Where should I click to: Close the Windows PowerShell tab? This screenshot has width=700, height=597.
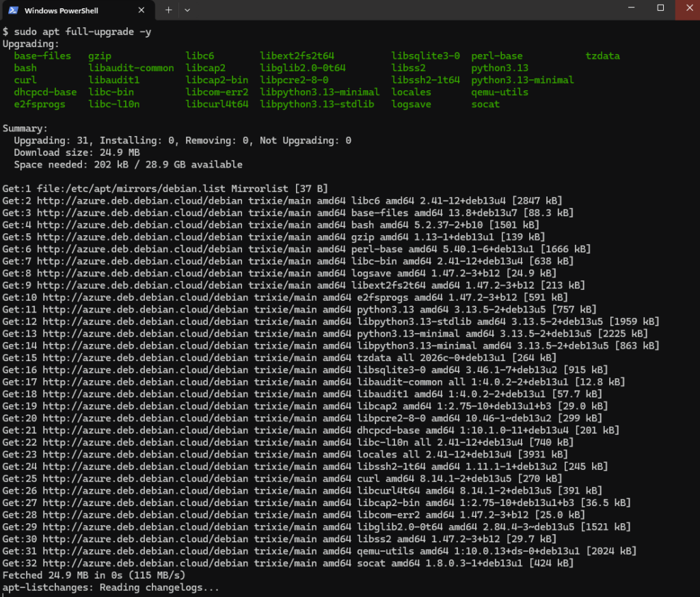coord(141,10)
